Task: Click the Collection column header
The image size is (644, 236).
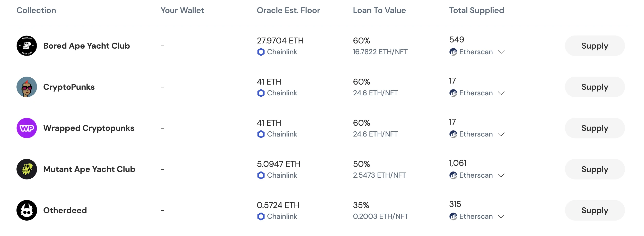Action: pyautogui.click(x=36, y=10)
